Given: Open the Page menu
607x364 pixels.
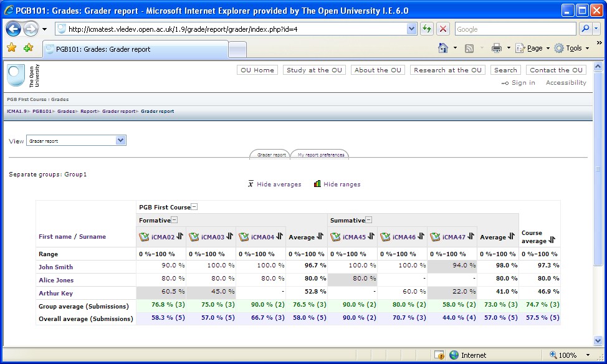Looking at the screenshot, I should [x=532, y=48].
